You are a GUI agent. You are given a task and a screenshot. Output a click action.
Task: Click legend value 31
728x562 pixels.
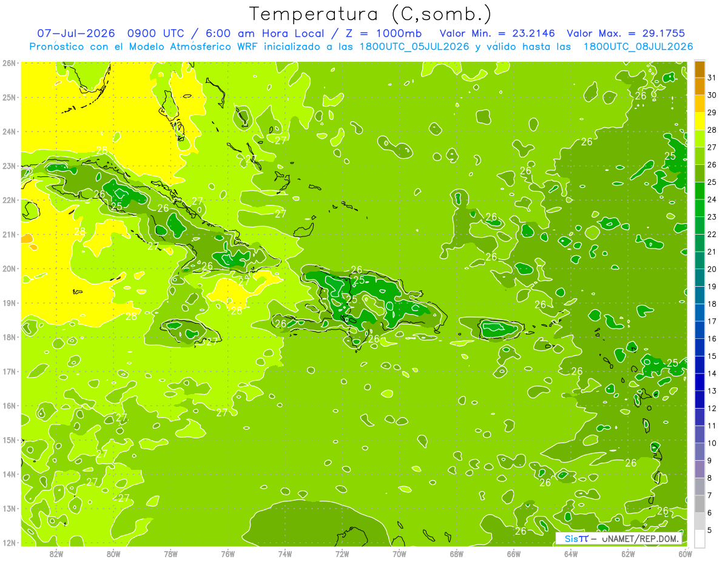(712, 78)
